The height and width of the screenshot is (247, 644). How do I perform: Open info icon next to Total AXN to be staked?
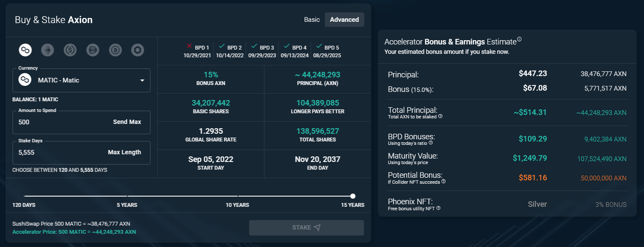(x=440, y=116)
